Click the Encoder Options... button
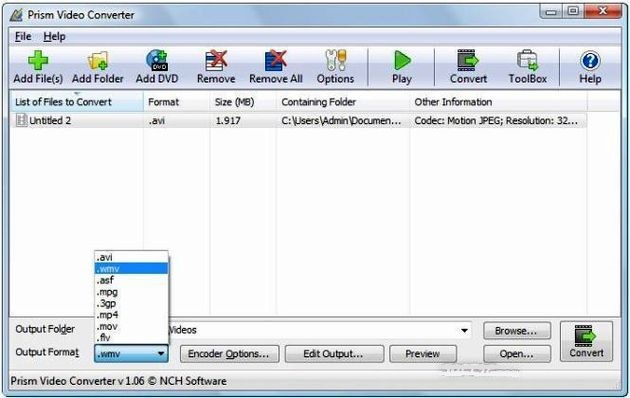The height and width of the screenshot is (398, 630). point(229,354)
